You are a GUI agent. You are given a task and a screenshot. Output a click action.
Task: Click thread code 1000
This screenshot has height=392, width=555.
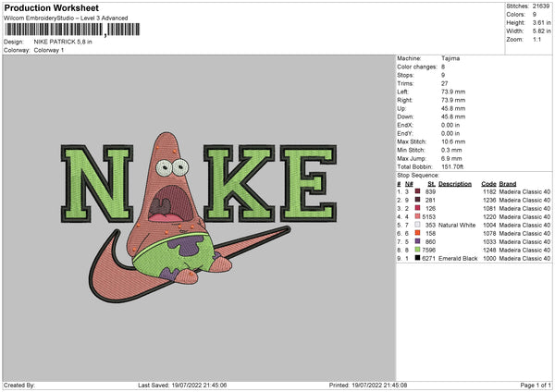489,258
